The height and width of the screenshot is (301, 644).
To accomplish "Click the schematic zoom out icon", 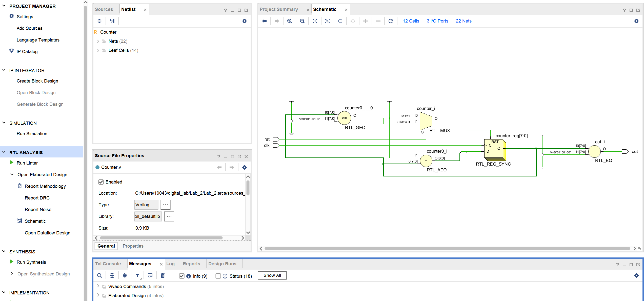I will (x=302, y=21).
